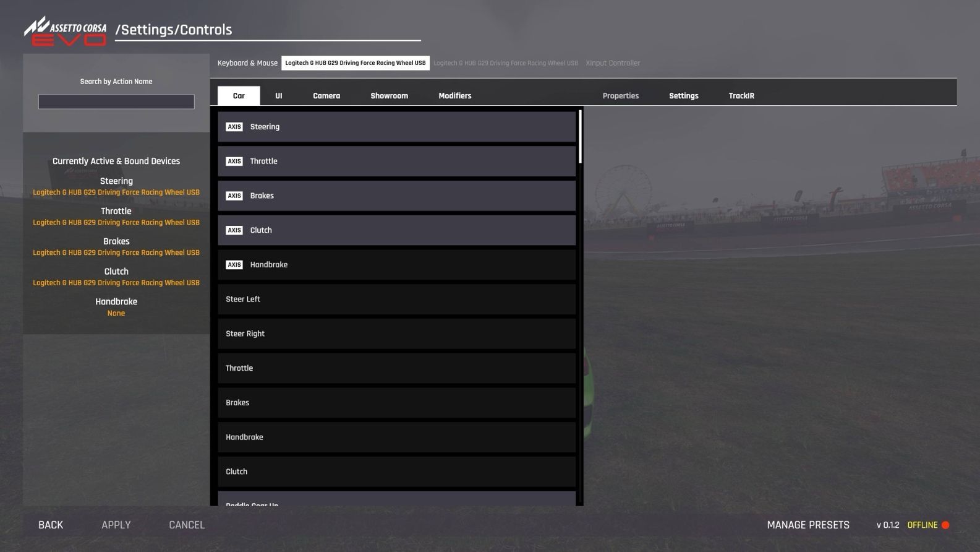The image size is (980, 552).
Task: Choose the XInput Controller device
Action: pos(612,63)
